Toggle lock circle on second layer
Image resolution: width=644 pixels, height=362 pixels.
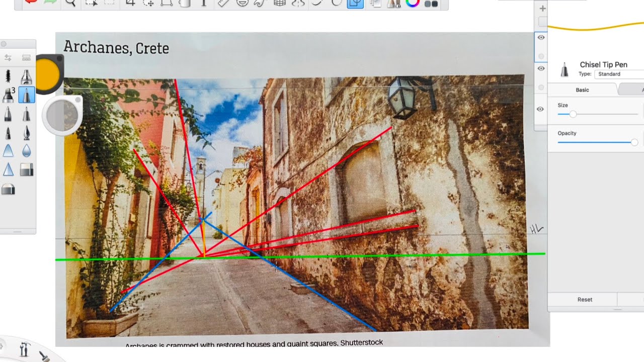(541, 87)
